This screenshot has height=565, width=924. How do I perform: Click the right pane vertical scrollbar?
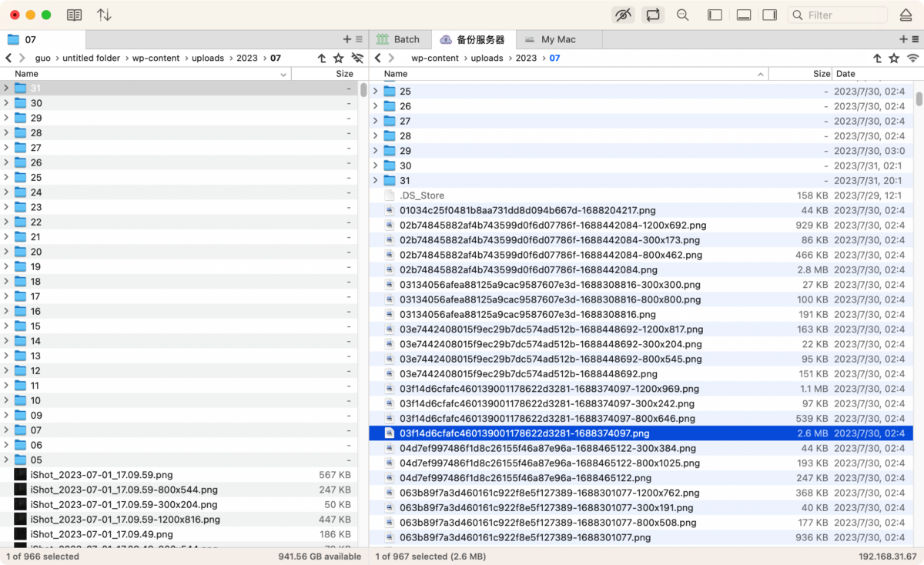919,99
